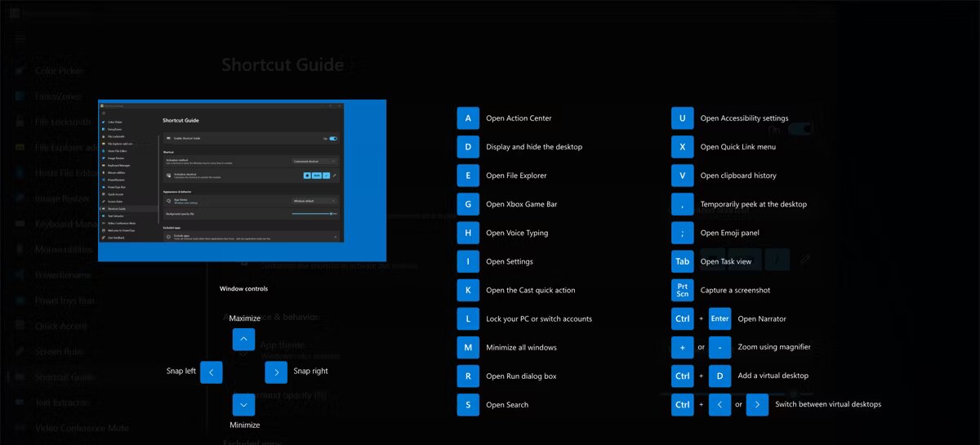Viewport: 980px width, 445px height.
Task: Select the V key tile for clipboard history
Action: 682,176
